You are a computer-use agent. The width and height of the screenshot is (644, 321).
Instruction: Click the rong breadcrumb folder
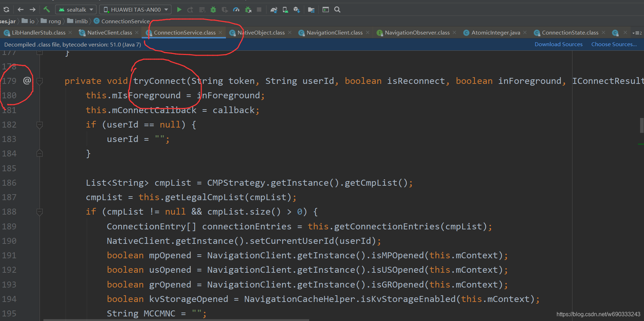51,21
